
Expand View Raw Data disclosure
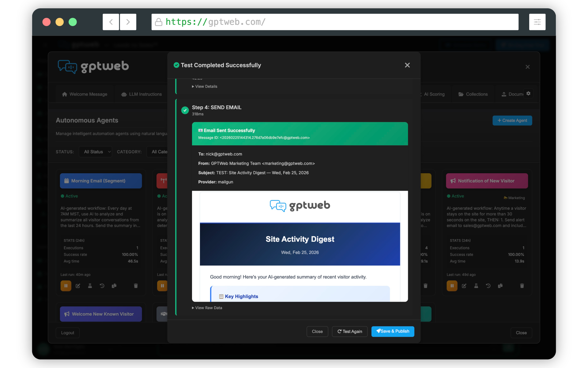point(207,308)
